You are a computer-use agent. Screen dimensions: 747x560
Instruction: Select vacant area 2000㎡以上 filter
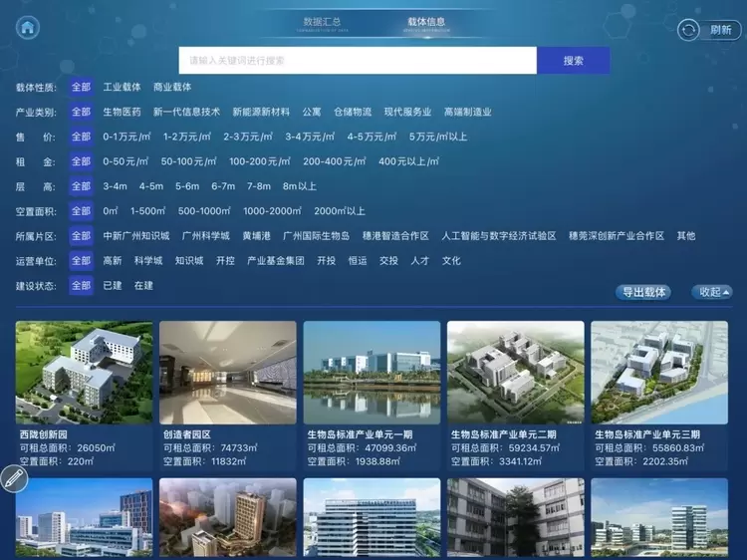(x=340, y=211)
